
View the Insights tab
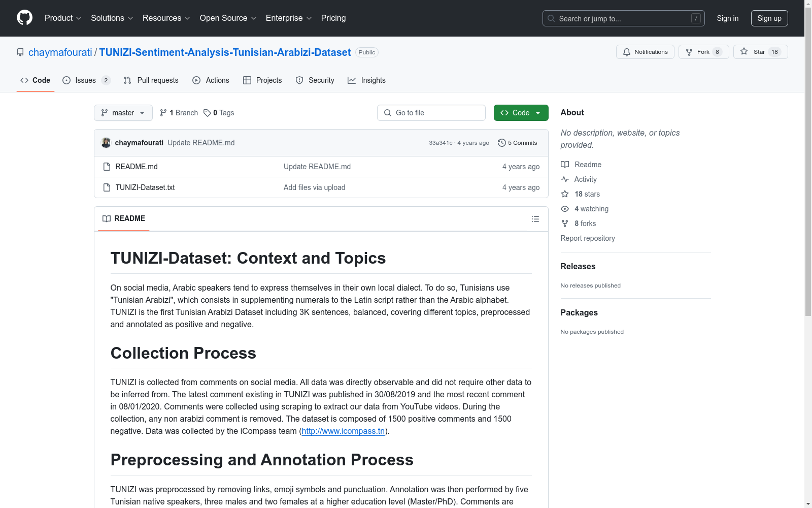point(367,80)
